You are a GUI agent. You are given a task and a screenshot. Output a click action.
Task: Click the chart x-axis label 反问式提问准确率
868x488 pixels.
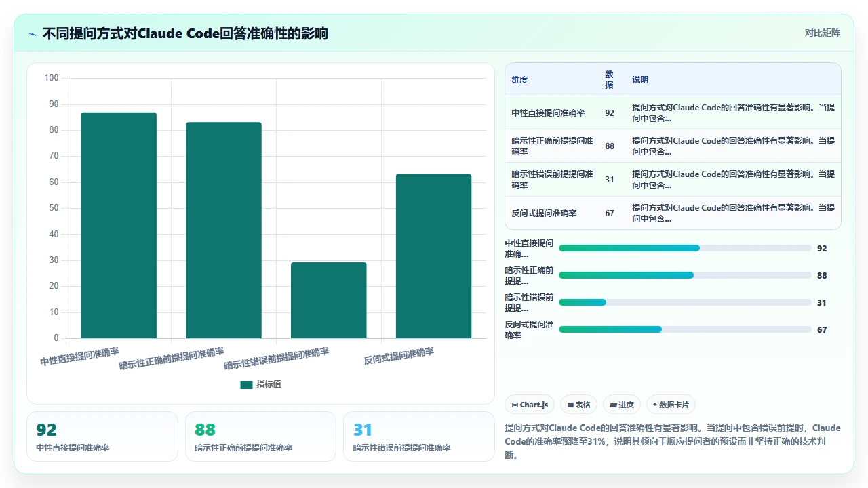[x=399, y=356]
